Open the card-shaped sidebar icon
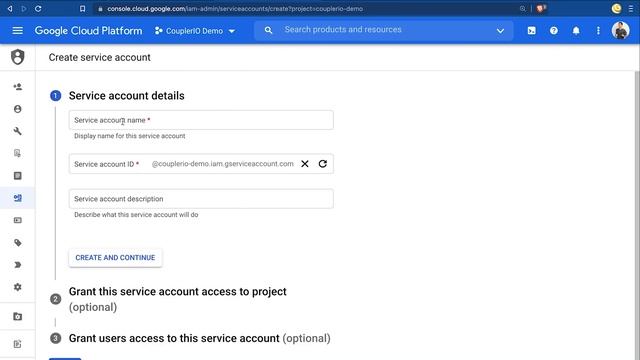 [x=18, y=220]
